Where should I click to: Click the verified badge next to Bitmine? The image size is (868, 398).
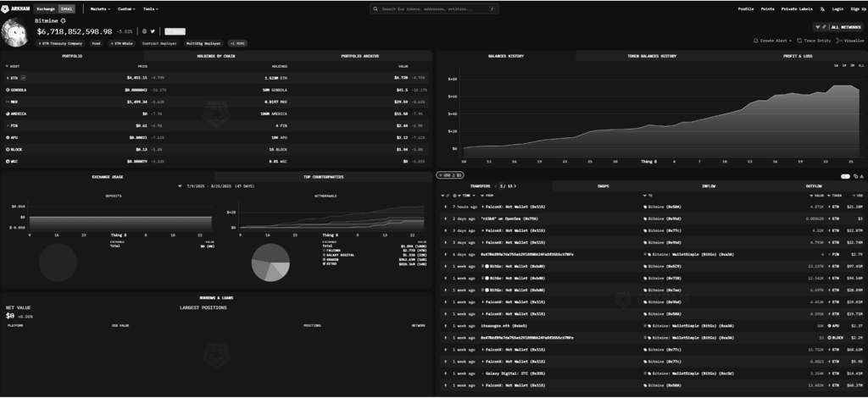(x=63, y=20)
